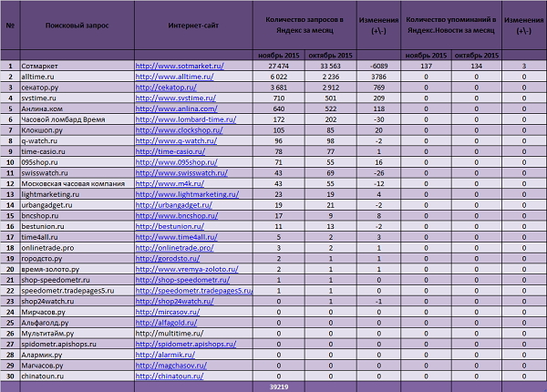Follow the http://www.swisswatch.ru/ link
Viewport: 547px width, 392px height.
(181, 173)
